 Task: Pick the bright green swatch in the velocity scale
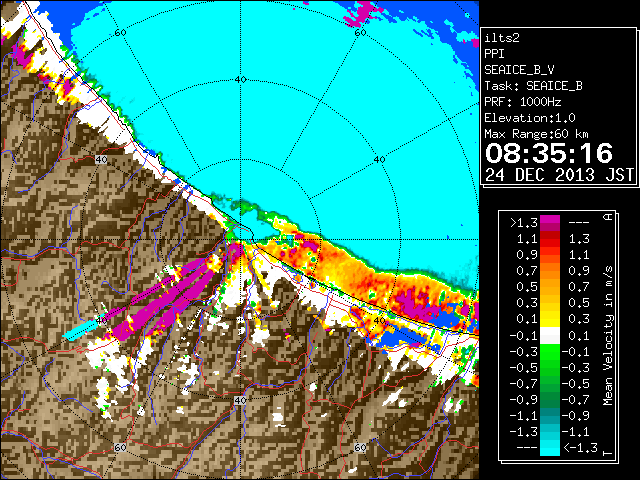[x=550, y=352]
